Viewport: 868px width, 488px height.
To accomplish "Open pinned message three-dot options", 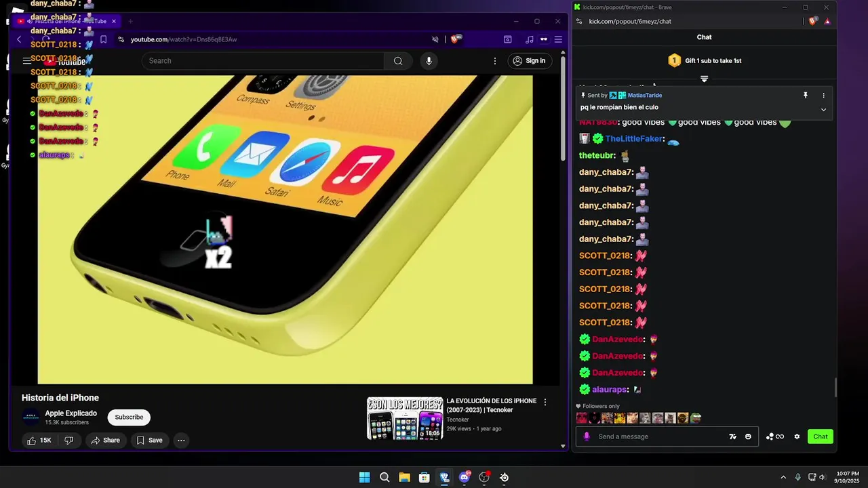I will coord(824,96).
